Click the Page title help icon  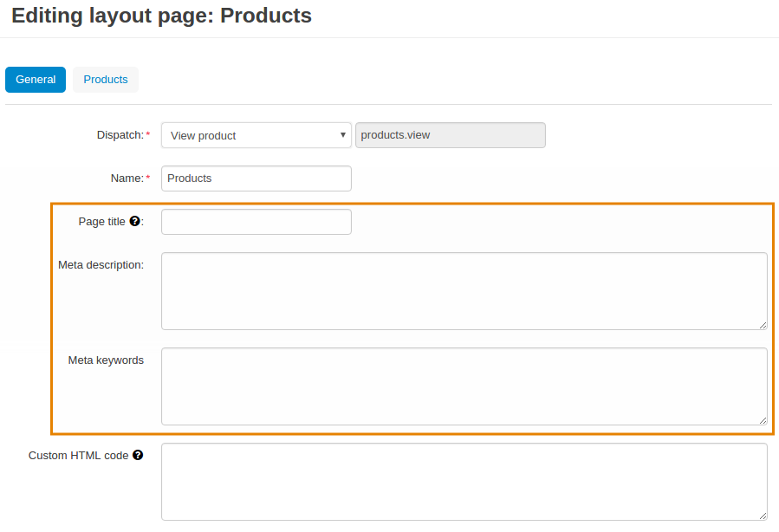[x=134, y=221]
